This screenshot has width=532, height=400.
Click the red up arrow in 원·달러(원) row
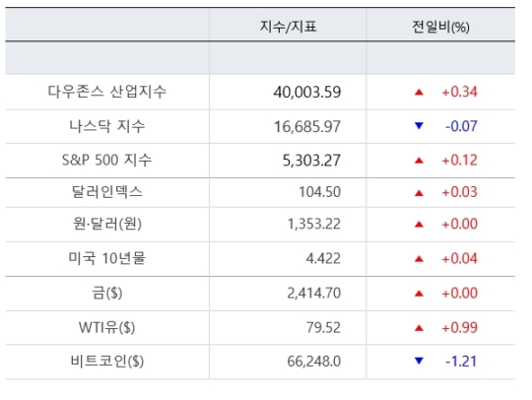pyautogui.click(x=419, y=224)
